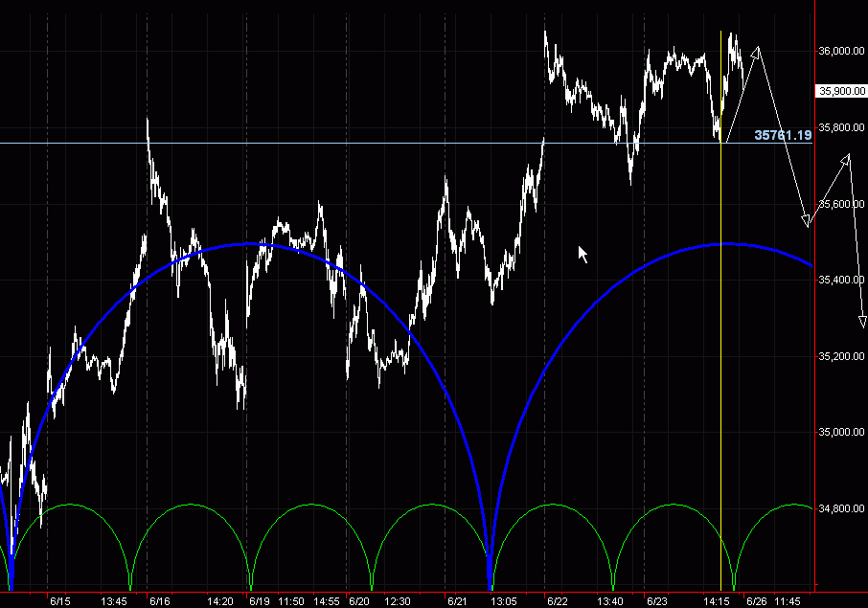Select the 11:45 time label

click(x=787, y=601)
